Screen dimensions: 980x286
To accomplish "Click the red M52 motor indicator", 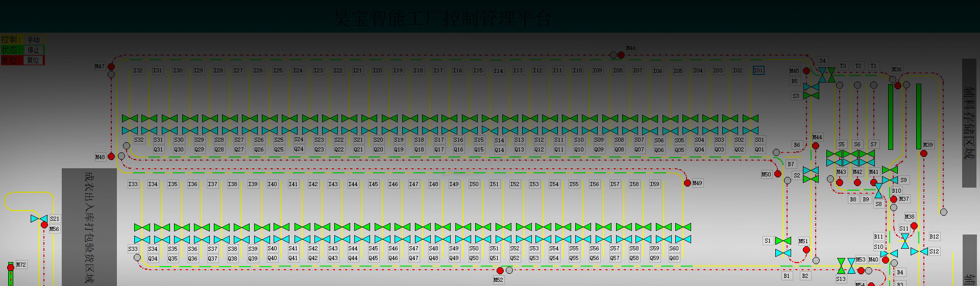I will [x=500, y=271].
